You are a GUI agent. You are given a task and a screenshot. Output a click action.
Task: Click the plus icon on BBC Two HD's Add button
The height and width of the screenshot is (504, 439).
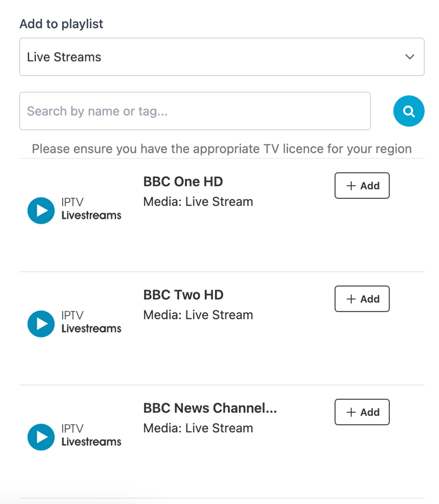coord(351,299)
